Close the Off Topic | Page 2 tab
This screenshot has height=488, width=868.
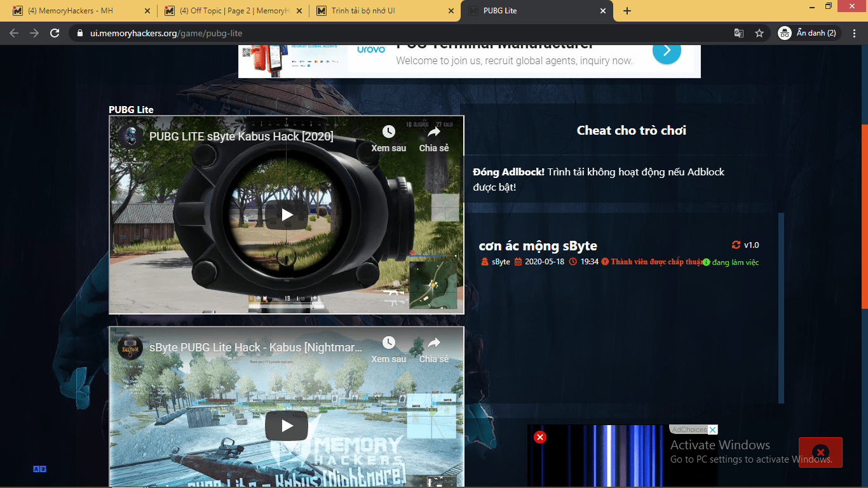[x=299, y=11]
